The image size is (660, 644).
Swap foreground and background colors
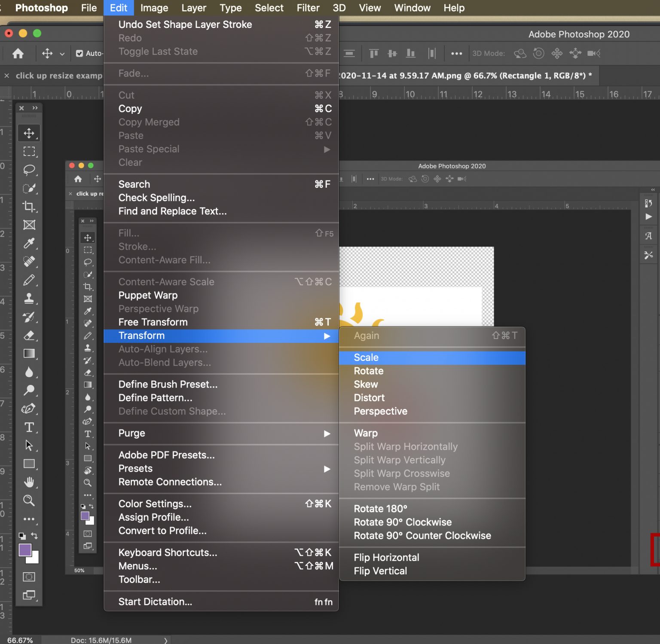35,536
